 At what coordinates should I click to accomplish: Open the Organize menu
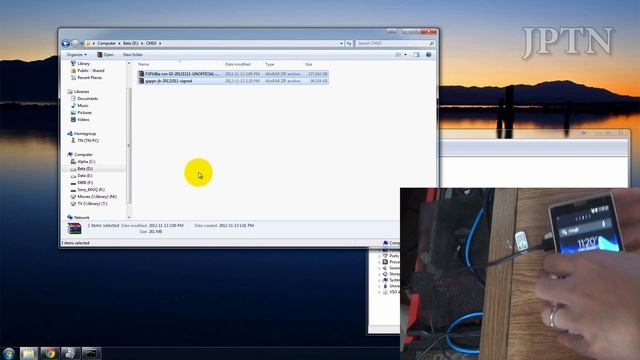click(76, 55)
